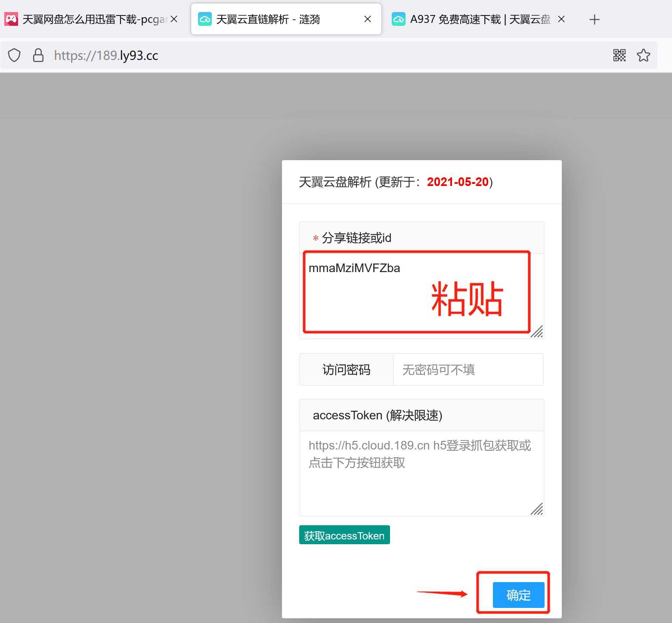This screenshot has height=623, width=672.
Task: Open a new browser tab
Action: pyautogui.click(x=595, y=19)
